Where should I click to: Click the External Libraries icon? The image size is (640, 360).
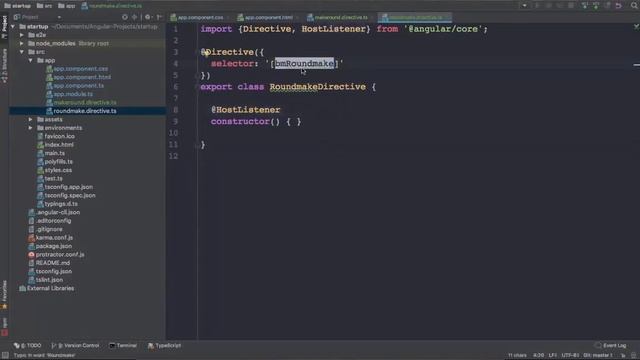tap(22, 289)
